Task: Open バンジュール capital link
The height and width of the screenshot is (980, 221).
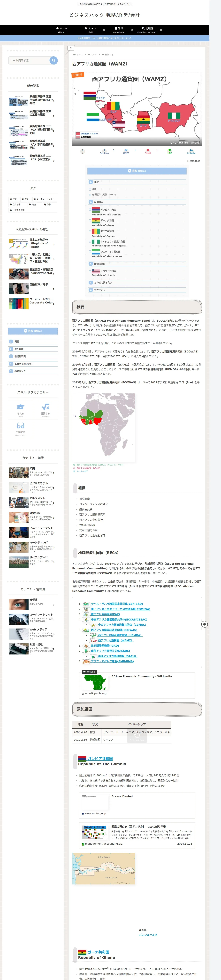Action: 148,935
